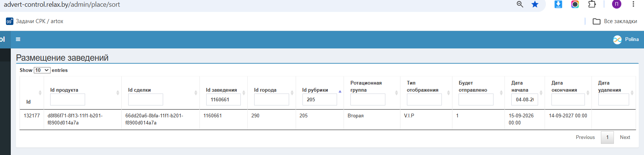Open the blue download extension icon

click(558, 4)
